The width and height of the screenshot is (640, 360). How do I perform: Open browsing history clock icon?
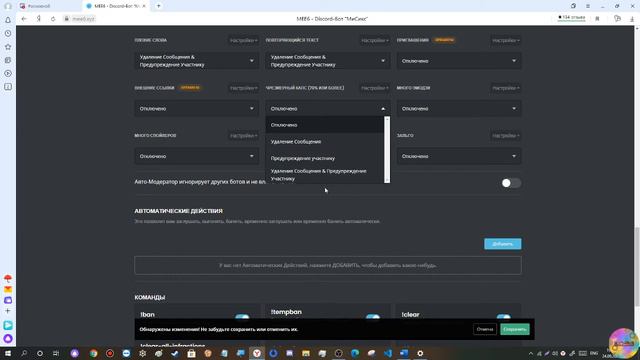[8, 33]
